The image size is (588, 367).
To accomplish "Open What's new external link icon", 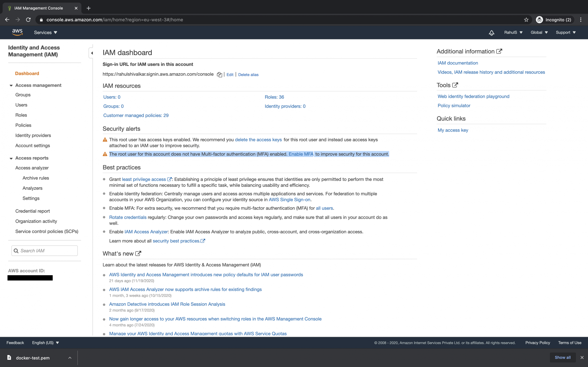I will pyautogui.click(x=138, y=253).
